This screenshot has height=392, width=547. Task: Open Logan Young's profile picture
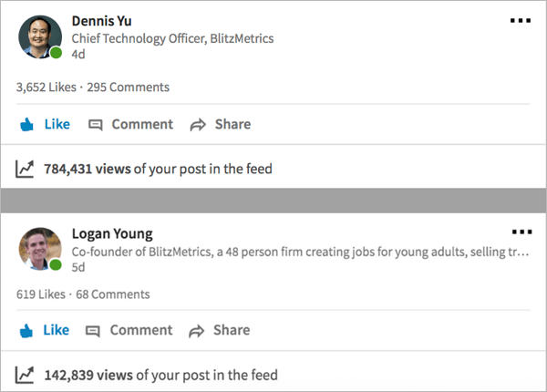pos(40,249)
